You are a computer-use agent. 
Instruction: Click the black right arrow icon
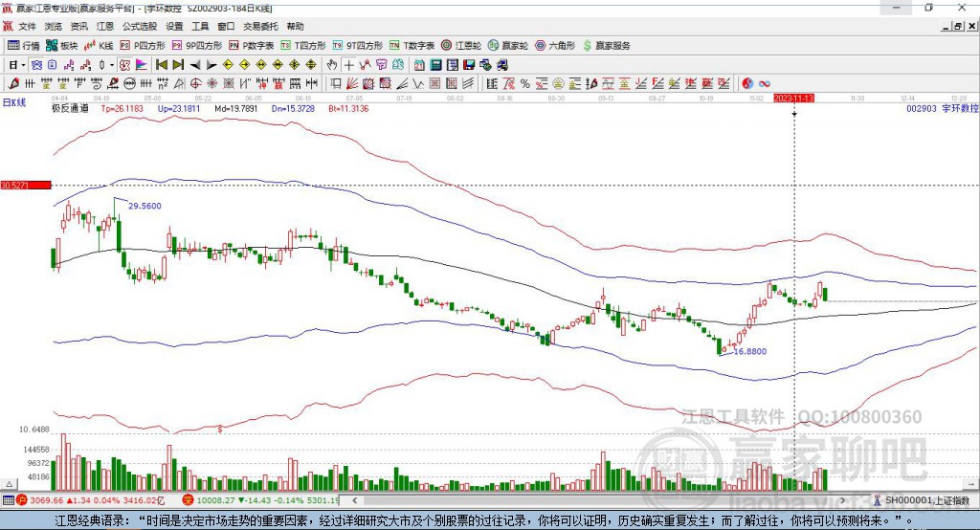212,65
